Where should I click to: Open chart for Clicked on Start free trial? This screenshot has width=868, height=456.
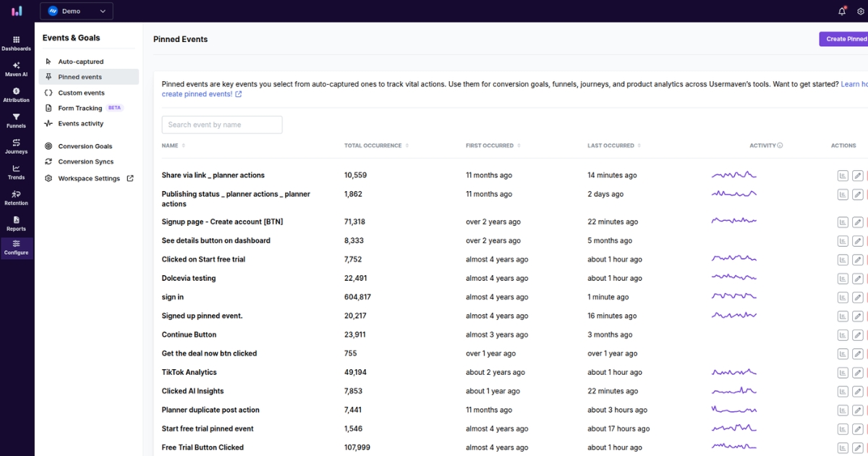tap(843, 259)
